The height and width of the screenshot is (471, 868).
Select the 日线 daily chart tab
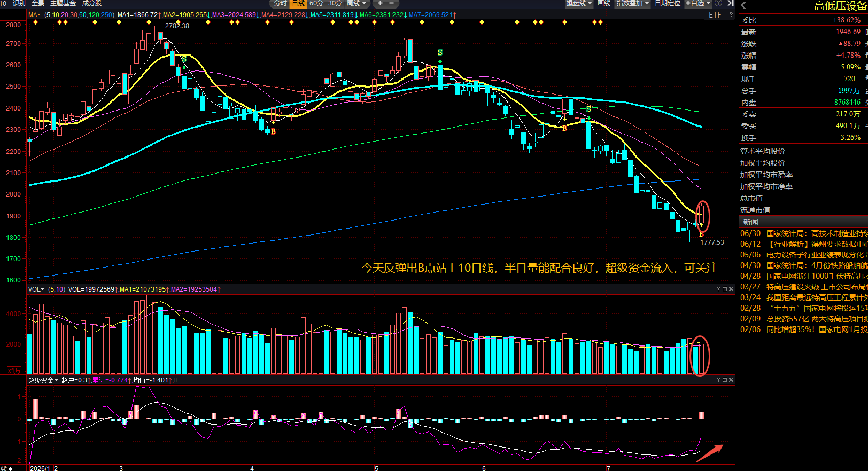298,3
